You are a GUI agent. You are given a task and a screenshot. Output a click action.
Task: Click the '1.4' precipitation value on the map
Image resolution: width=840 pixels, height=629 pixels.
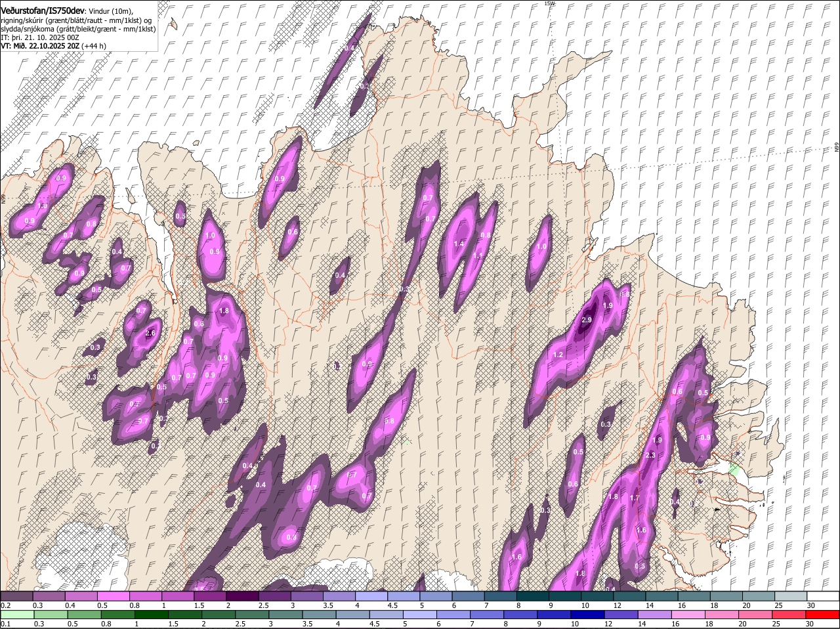(459, 244)
